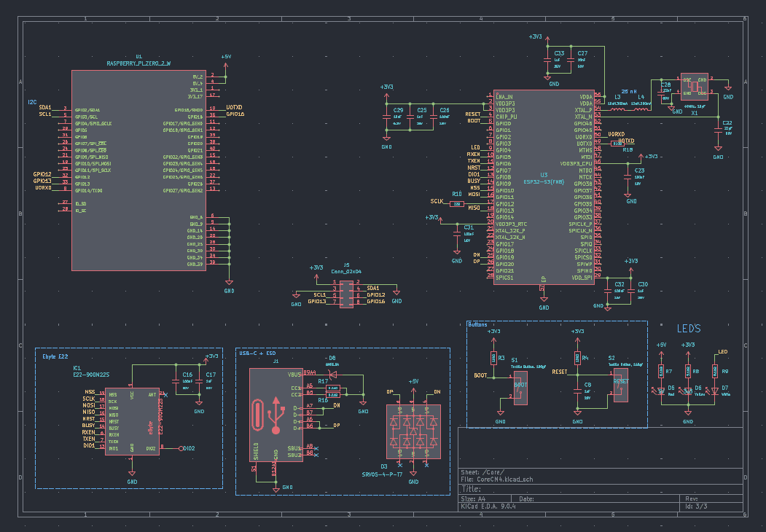Select resistor R4 above RESET
Viewport: 766px width, 532px height.
click(577, 358)
